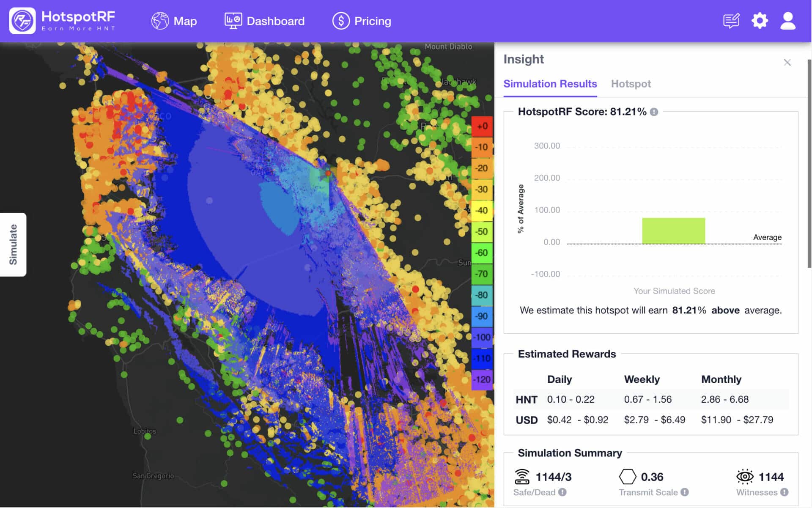Screen dimensions: 812x508
Task: Click the info icon beside HotspotRF Score
Action: (x=654, y=112)
